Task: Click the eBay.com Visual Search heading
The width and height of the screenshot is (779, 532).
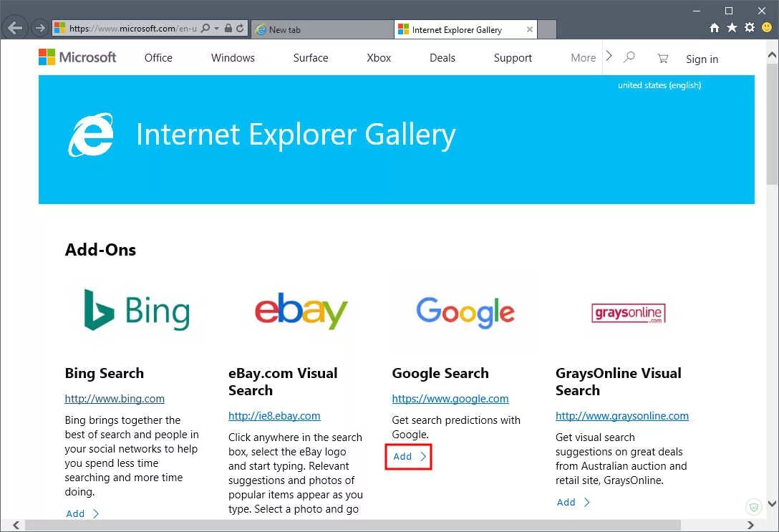Action: (283, 382)
